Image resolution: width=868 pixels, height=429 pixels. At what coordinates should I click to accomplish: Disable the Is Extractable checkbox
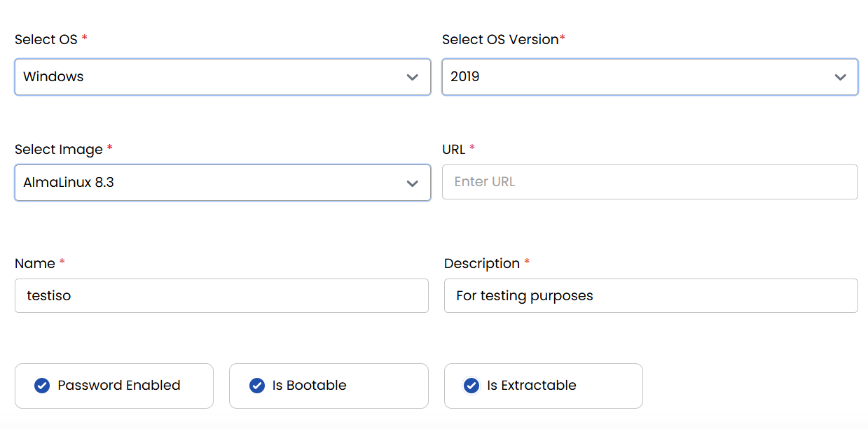471,386
